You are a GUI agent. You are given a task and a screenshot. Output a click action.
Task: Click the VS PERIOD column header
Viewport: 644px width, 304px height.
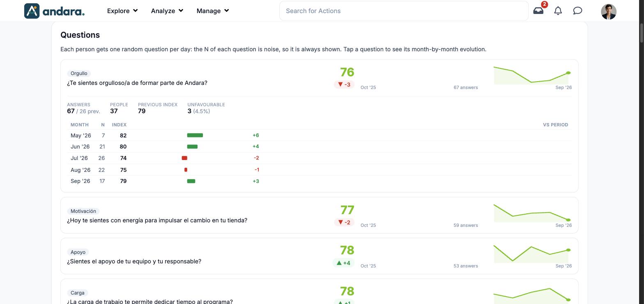pos(556,125)
